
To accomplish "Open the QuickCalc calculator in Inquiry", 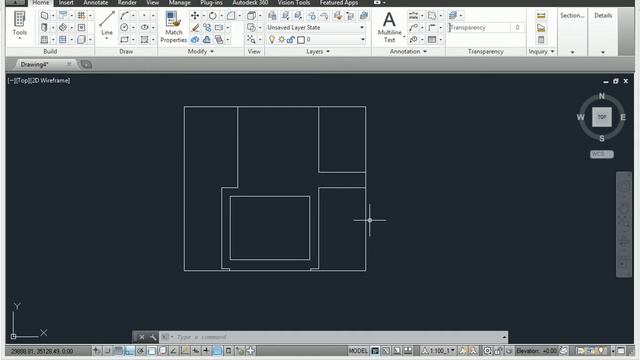I will click(541, 40).
